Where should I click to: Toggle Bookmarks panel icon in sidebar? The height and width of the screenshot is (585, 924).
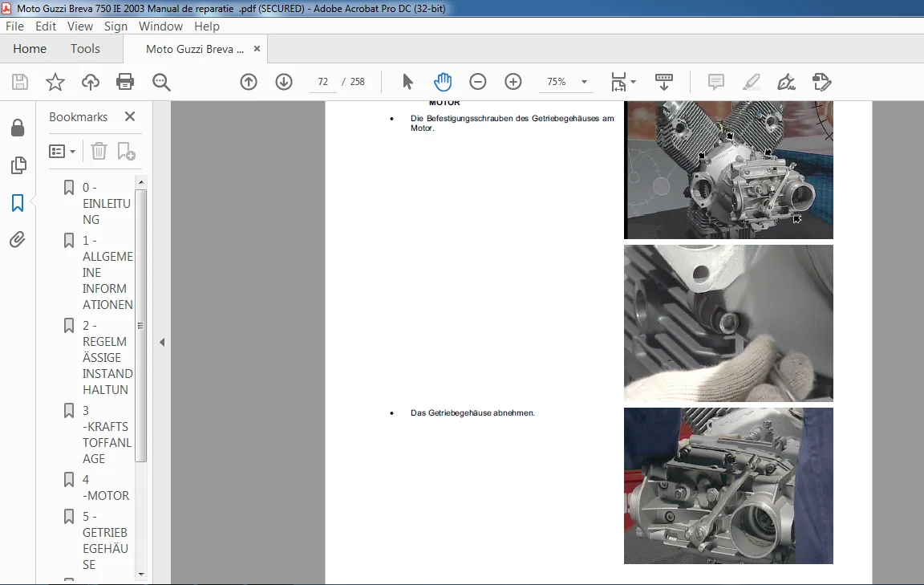coord(18,204)
